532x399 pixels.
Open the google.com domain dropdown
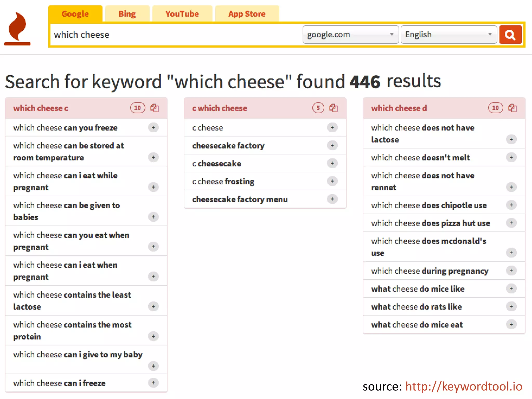[x=350, y=35]
